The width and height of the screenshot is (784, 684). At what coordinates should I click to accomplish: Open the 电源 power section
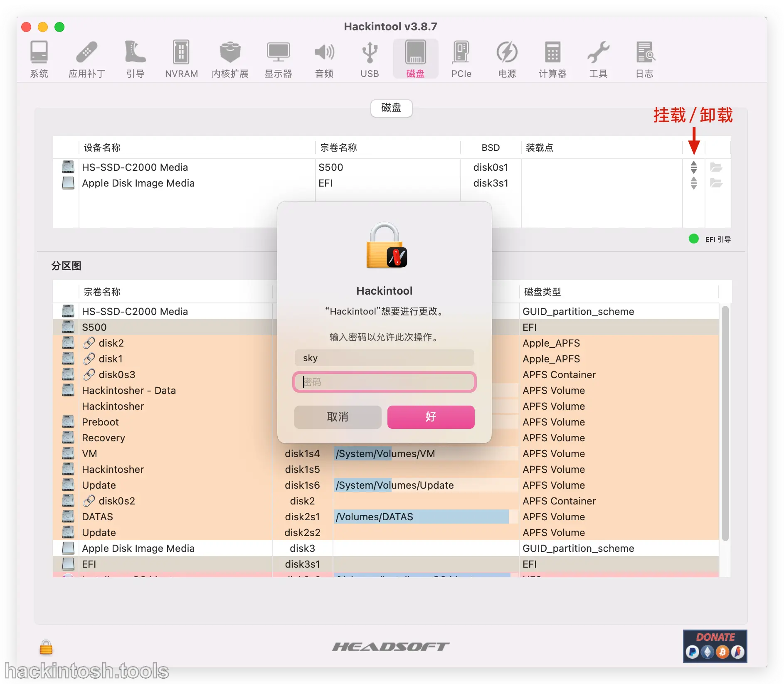507,59
